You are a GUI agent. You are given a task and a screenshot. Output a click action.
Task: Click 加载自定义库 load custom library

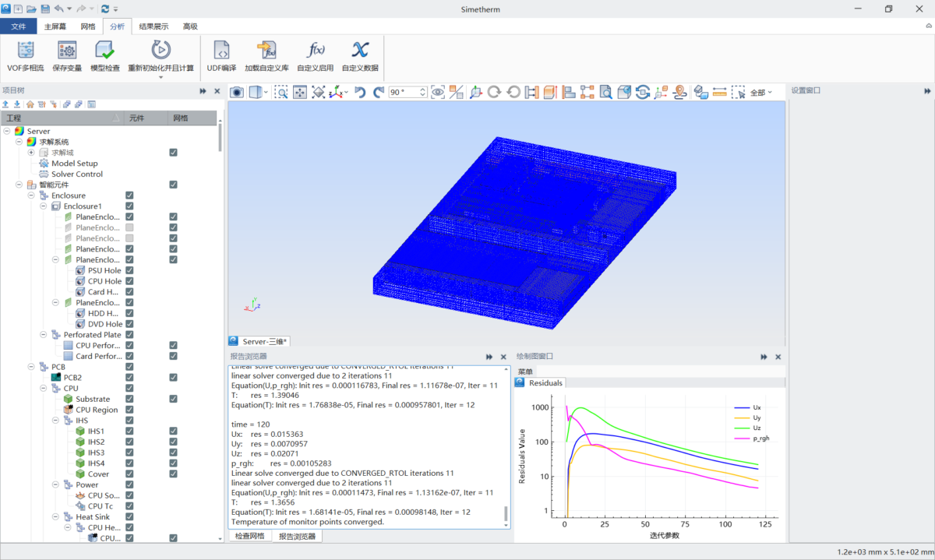[x=266, y=56]
